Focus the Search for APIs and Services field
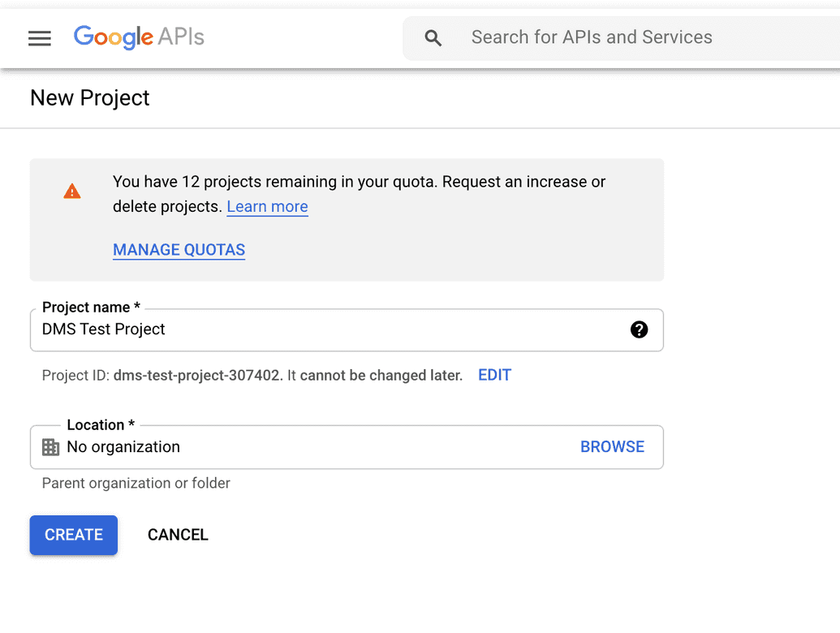 pyautogui.click(x=622, y=37)
